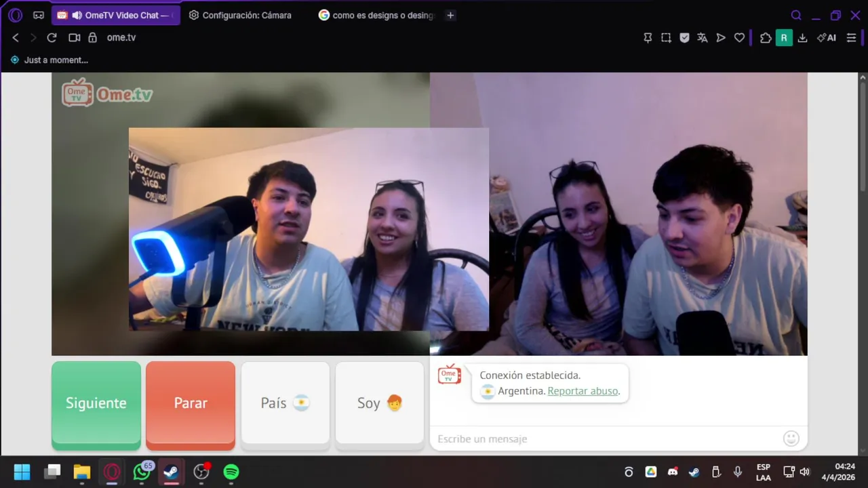This screenshot has width=868, height=488.
Task: Open the ad blocker shield
Action: [684, 38]
